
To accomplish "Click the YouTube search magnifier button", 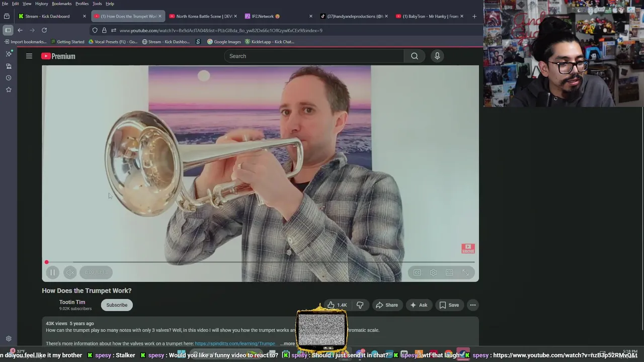I will [x=415, y=56].
